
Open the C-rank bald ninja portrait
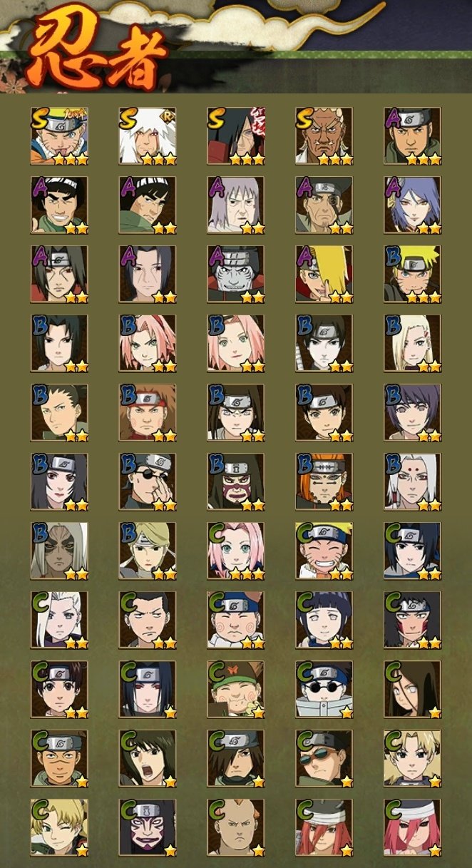(x=236, y=828)
